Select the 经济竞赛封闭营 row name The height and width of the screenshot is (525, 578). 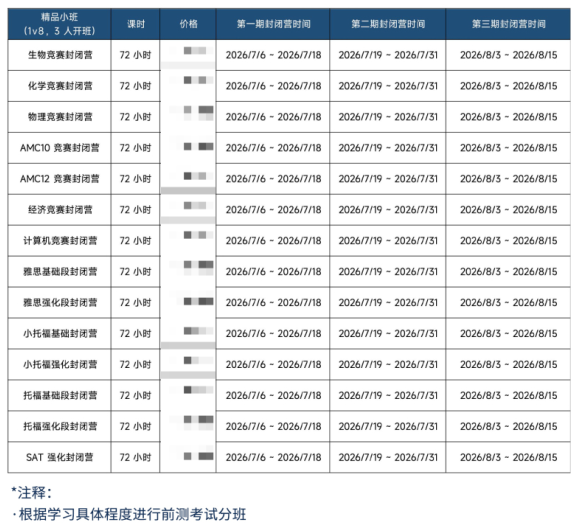60,210
